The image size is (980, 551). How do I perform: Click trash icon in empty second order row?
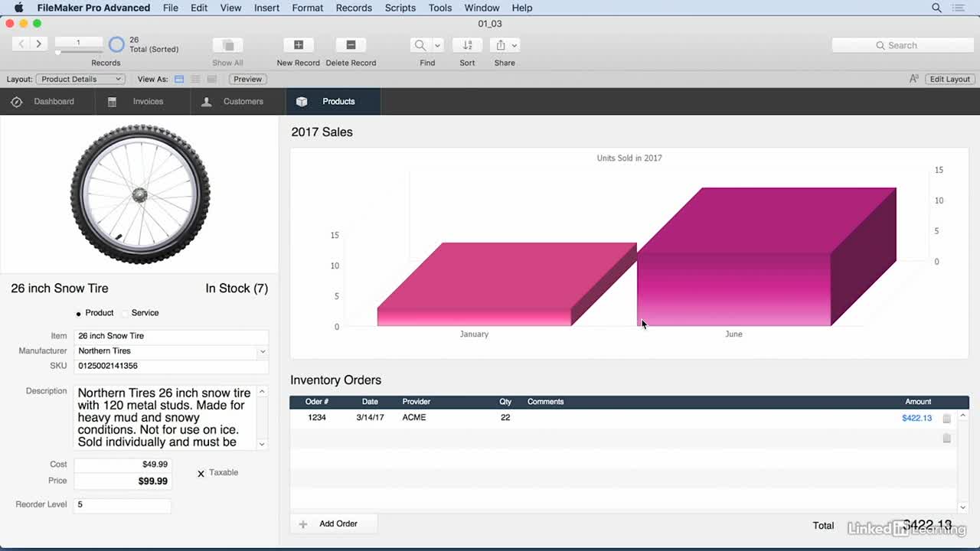[947, 439]
